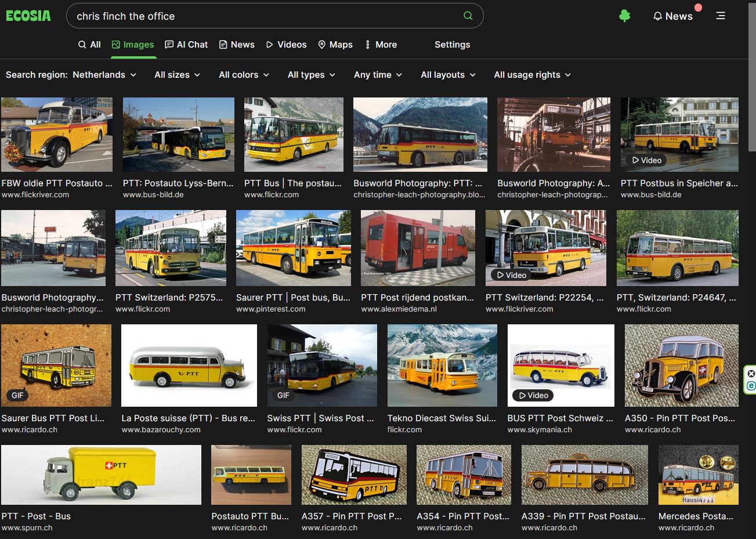Close the side extension widget with X

pyautogui.click(x=751, y=373)
